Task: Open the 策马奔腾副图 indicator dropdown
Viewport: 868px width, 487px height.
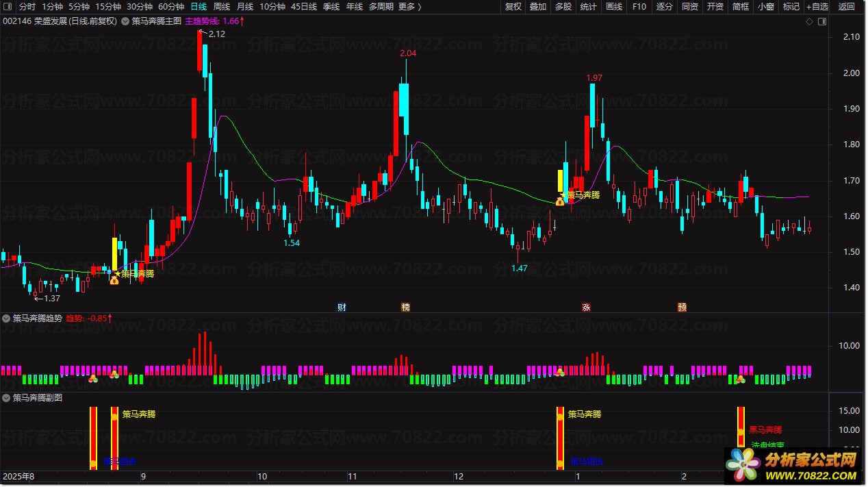Action: click(x=7, y=398)
